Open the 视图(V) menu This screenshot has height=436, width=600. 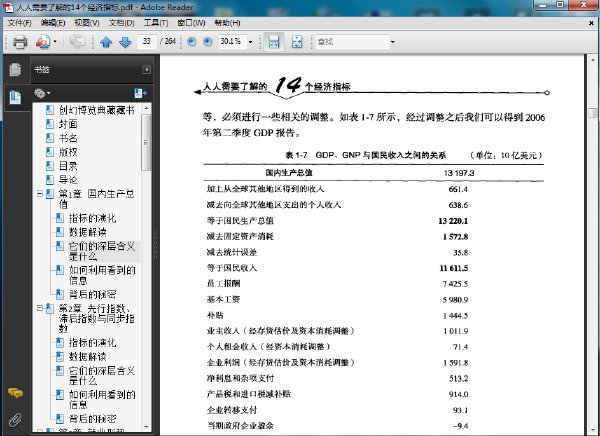click(x=86, y=23)
